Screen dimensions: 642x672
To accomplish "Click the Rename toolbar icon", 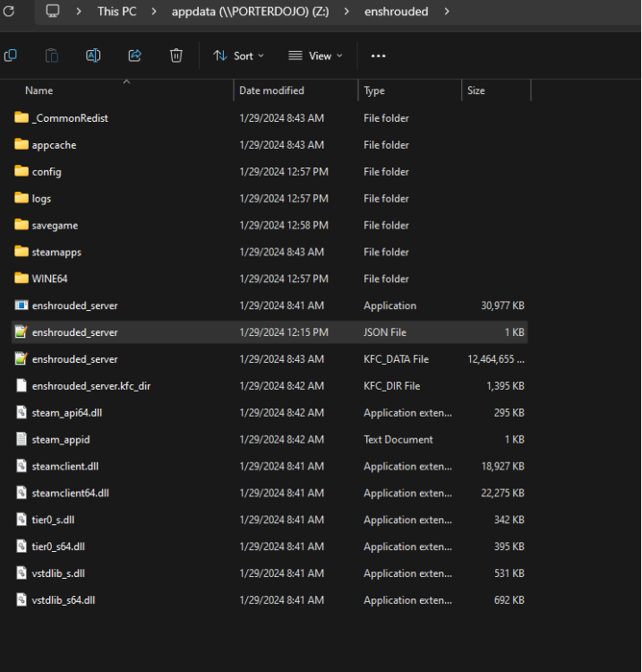I will [x=93, y=56].
